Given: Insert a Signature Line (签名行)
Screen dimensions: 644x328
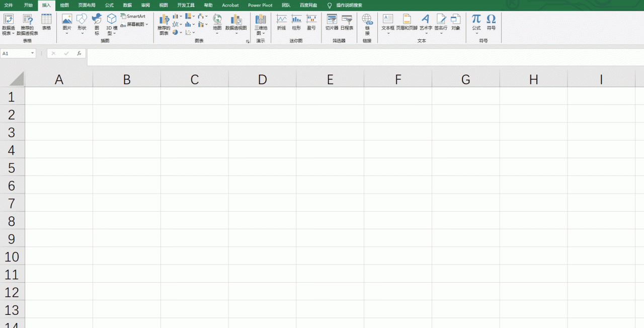Looking at the screenshot, I should coord(441,24).
